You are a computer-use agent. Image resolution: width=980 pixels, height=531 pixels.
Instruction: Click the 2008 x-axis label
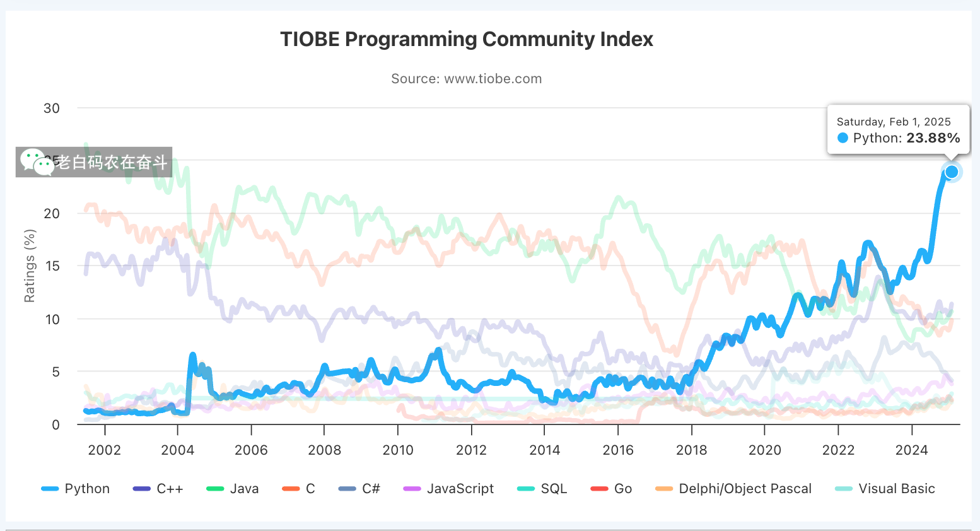pyautogui.click(x=324, y=450)
